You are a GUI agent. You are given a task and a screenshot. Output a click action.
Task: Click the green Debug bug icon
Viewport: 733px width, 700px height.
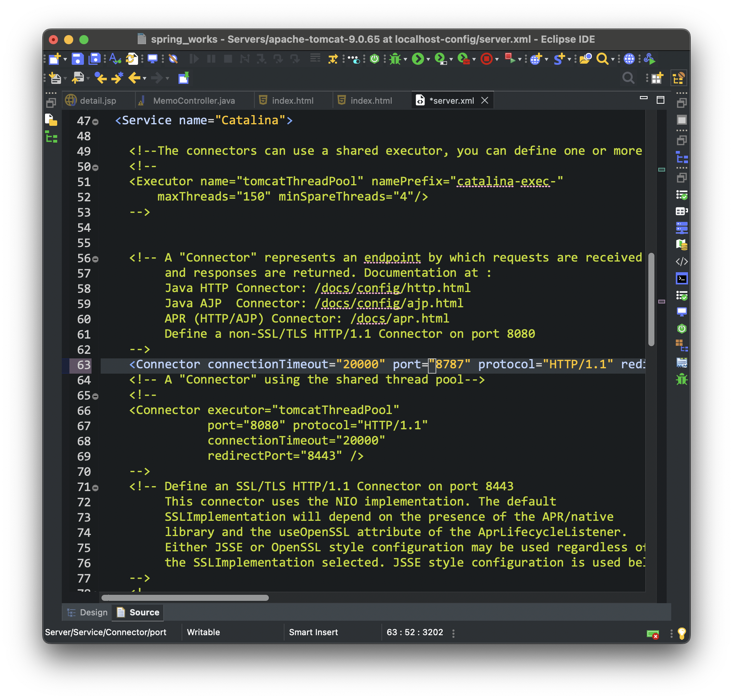(395, 59)
